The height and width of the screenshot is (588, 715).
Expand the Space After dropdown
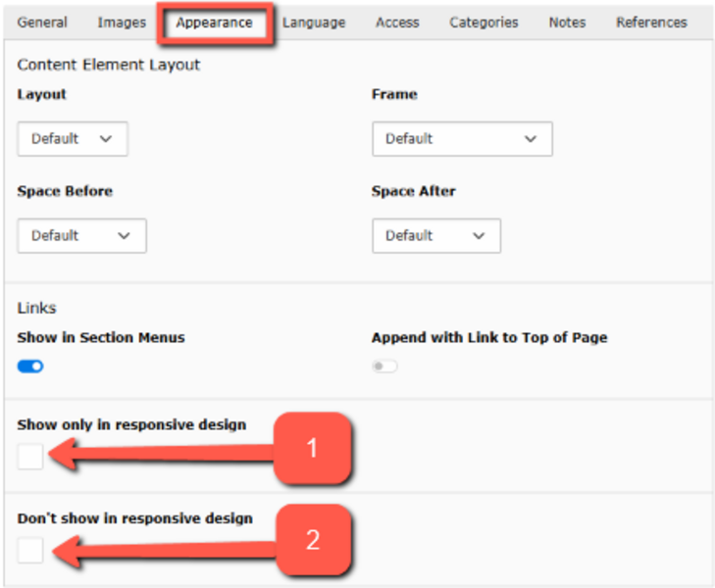[435, 236]
